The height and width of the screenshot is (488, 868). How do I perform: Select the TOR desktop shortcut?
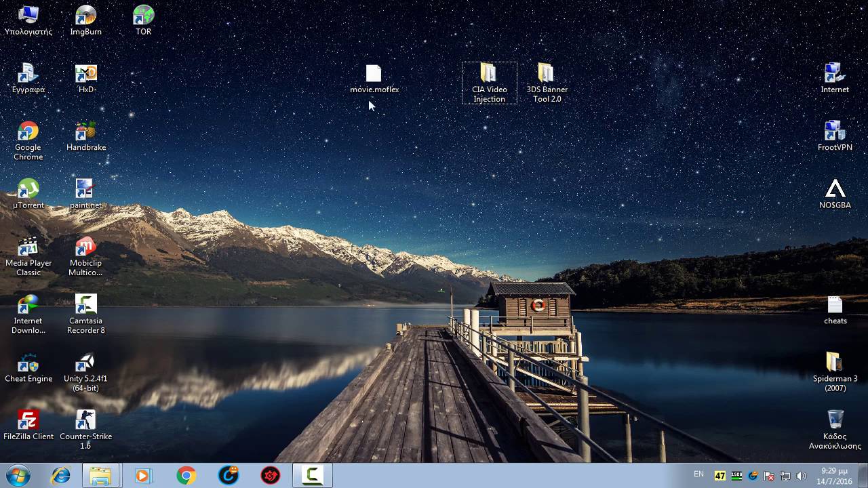click(x=144, y=20)
